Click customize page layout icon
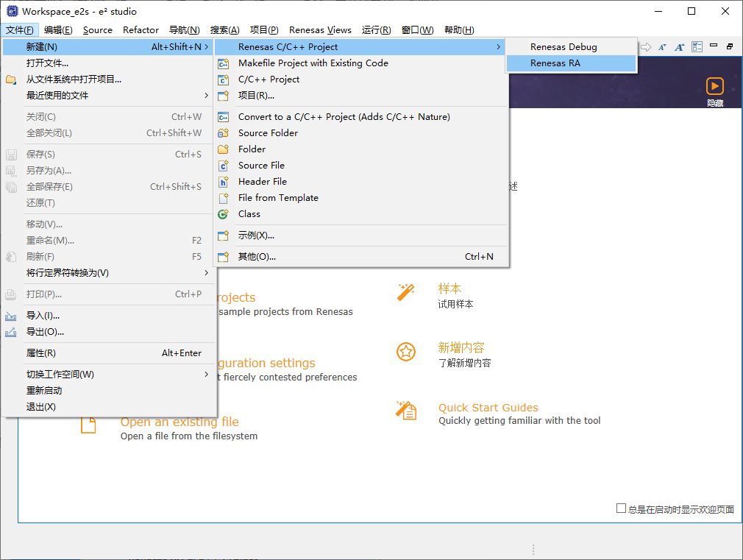This screenshot has width=743, height=560. click(697, 46)
